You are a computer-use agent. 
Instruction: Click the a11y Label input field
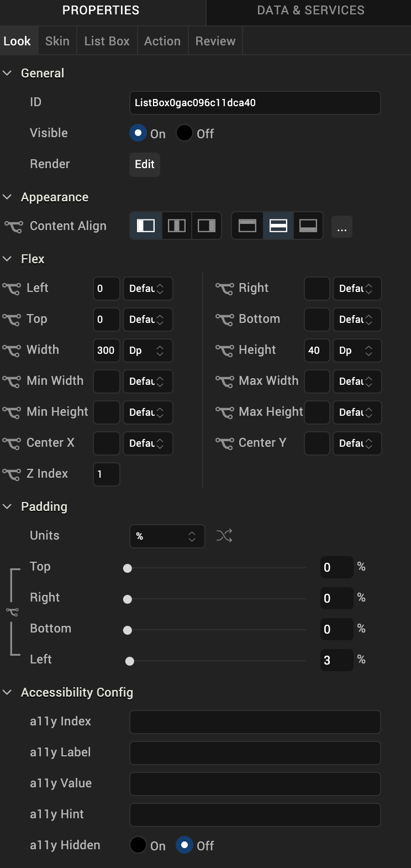[255, 753]
